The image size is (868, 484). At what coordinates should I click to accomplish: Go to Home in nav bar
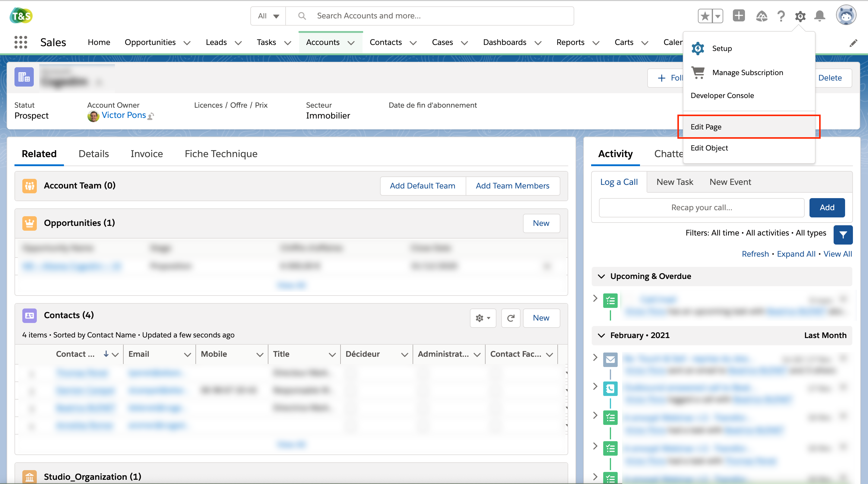click(x=99, y=43)
